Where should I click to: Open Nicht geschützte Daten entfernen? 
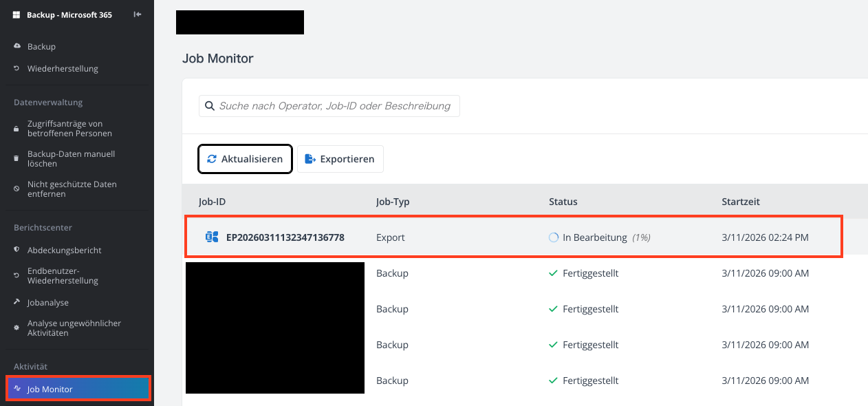tap(72, 189)
